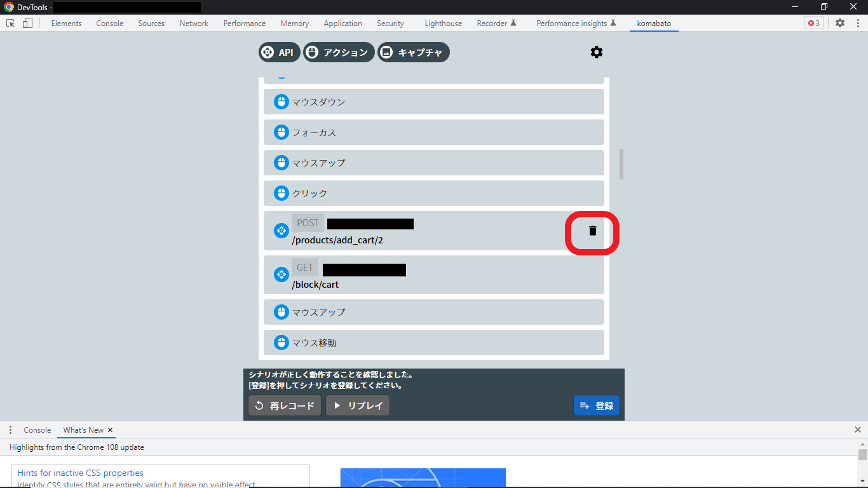
Task: Click the What's New preview thumbnail image
Action: (423, 478)
